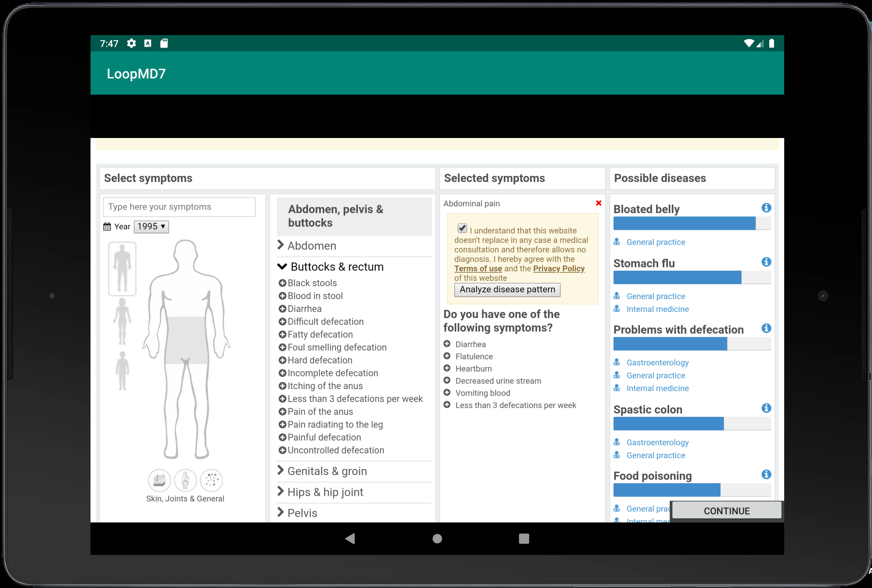Image resolution: width=872 pixels, height=588 pixels.
Task: Open the Year 1995 dropdown
Action: [151, 226]
